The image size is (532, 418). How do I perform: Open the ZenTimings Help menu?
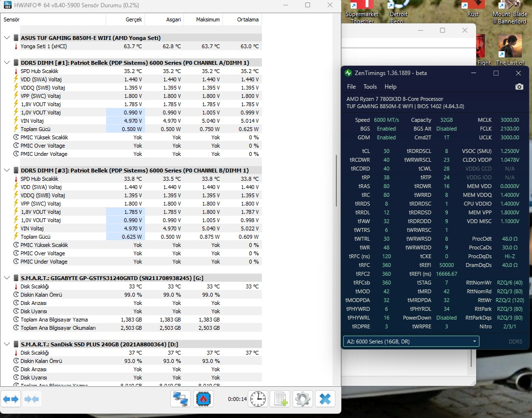(x=390, y=87)
